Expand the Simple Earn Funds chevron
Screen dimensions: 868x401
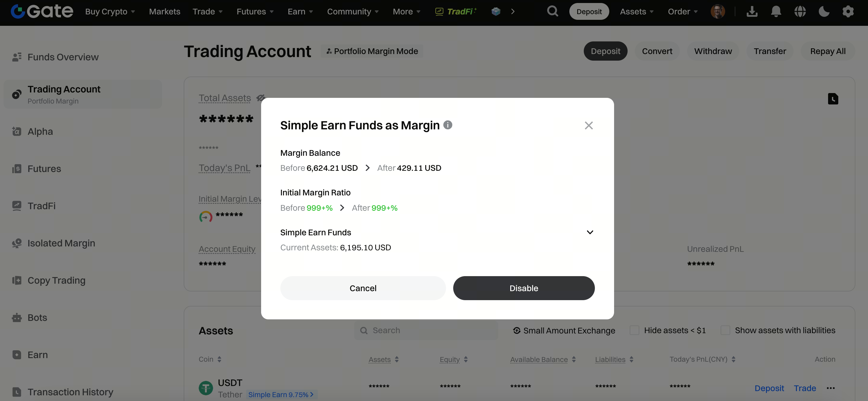590,232
